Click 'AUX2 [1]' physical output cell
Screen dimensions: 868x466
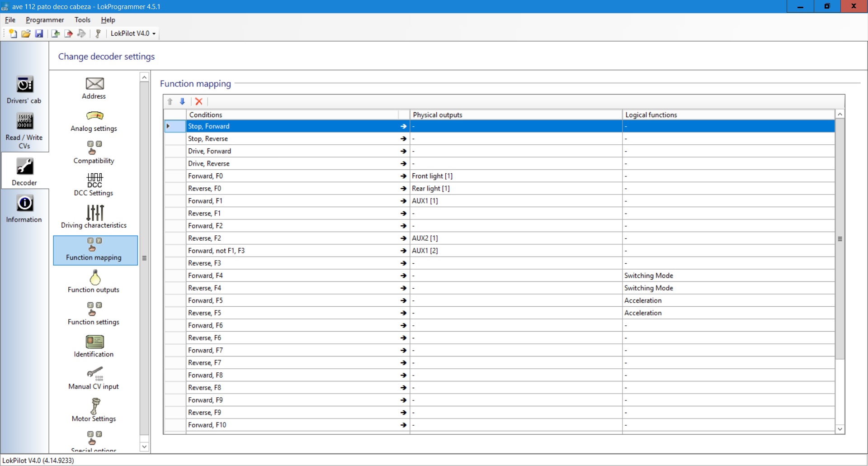[516, 238]
